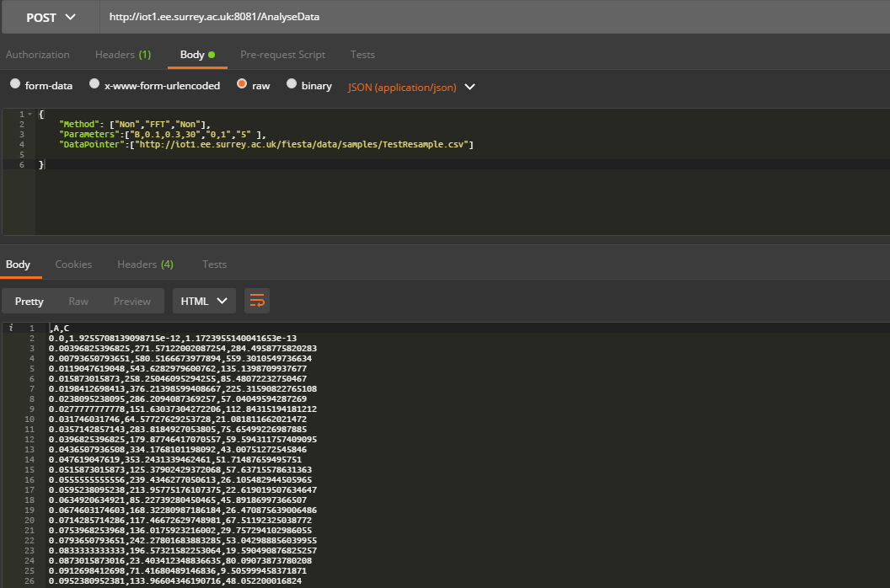Viewport: 890px width, 588px height.
Task: Open the JSON (application/json) type dropdown
Action: [x=411, y=88]
